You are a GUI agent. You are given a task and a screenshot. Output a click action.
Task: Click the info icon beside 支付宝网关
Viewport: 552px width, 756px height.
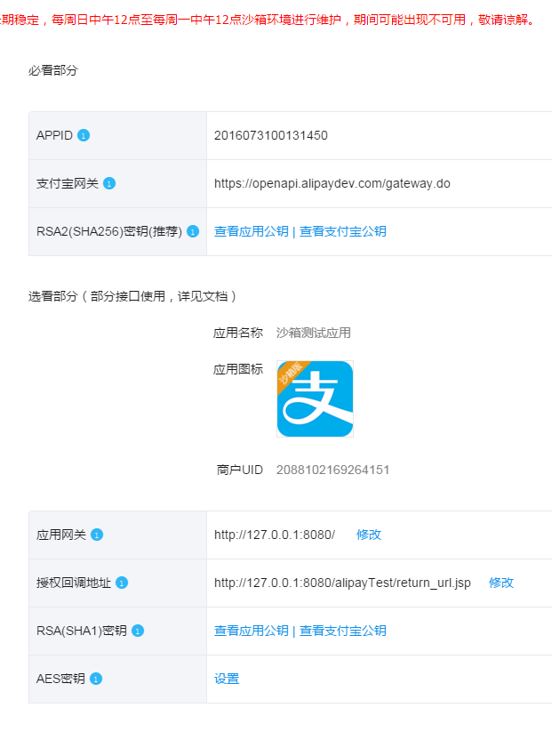[x=109, y=184]
